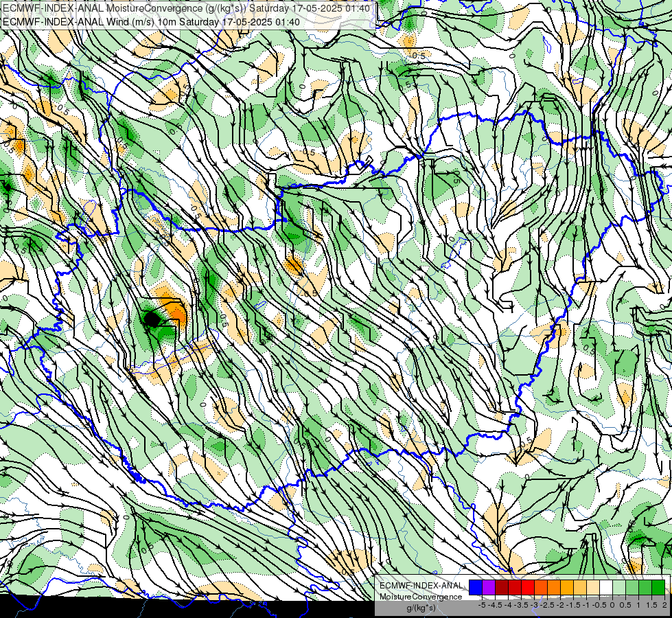Viewport: 672px width, 618px height.
Task: Click the purple legend swatch
Action: click(x=489, y=587)
